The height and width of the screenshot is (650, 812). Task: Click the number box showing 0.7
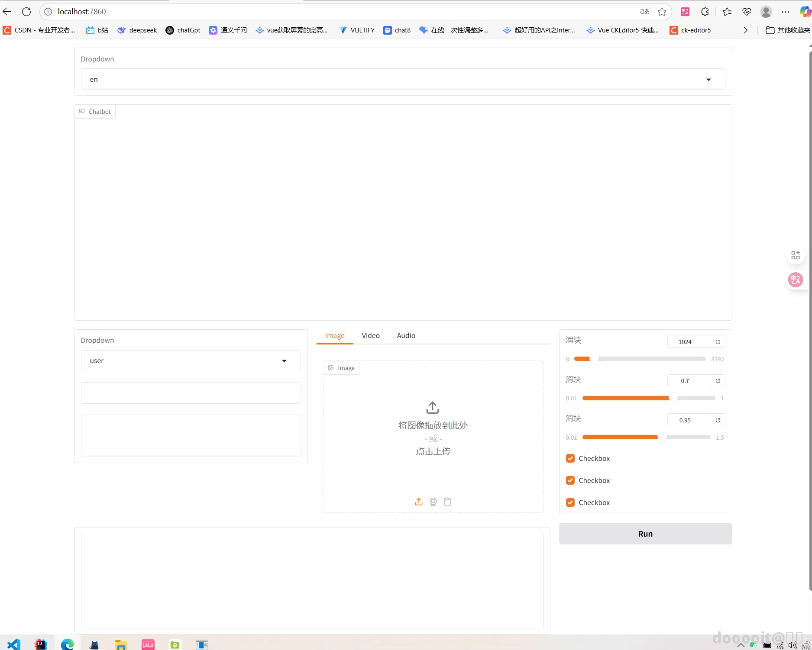click(x=689, y=381)
